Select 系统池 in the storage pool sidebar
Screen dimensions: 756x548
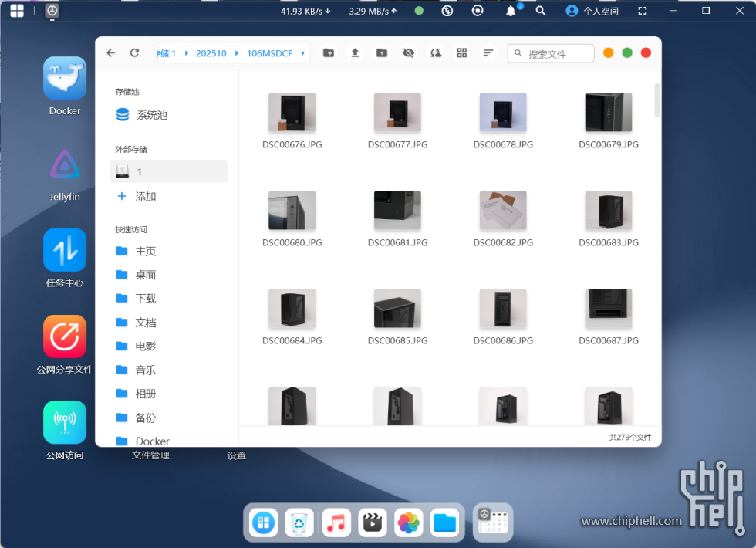pyautogui.click(x=151, y=115)
